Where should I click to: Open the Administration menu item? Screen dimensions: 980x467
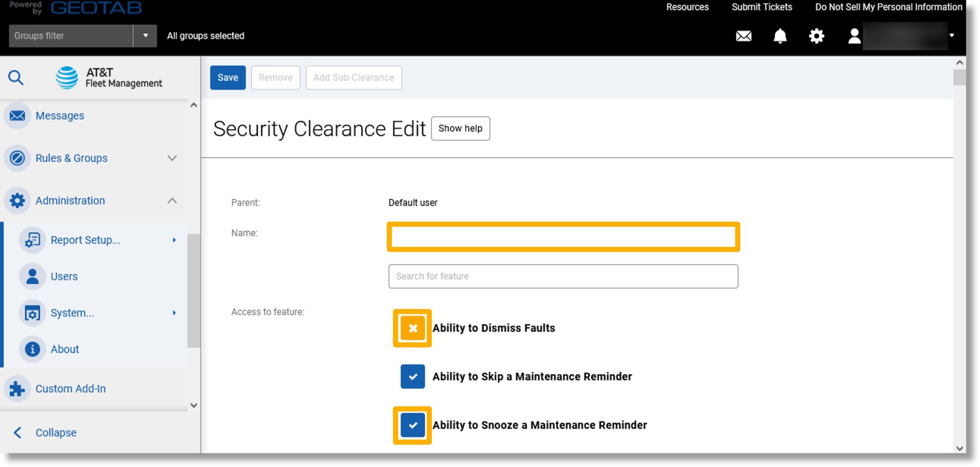(70, 200)
